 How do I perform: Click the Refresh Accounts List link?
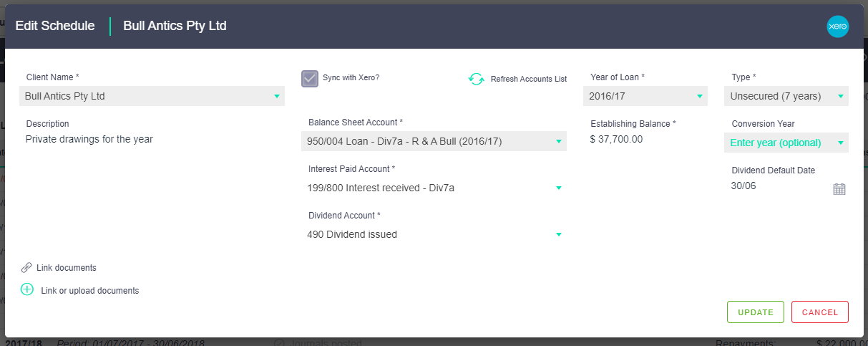click(529, 79)
